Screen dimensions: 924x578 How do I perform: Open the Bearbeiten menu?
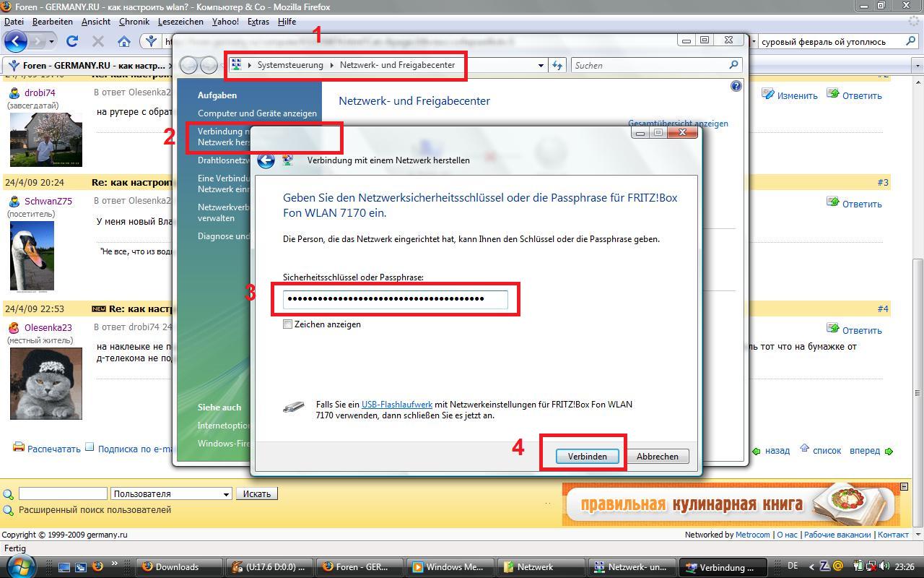pos(52,22)
